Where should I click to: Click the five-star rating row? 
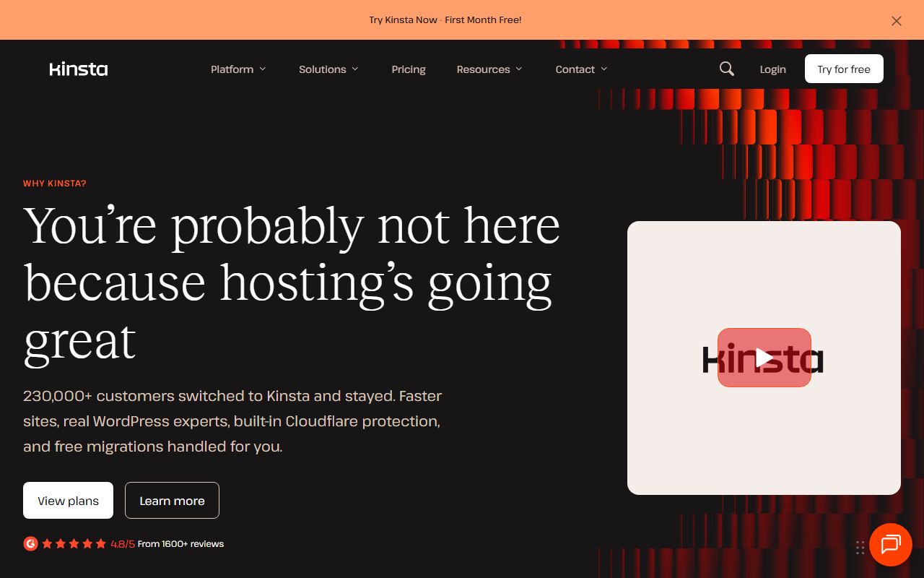74,543
